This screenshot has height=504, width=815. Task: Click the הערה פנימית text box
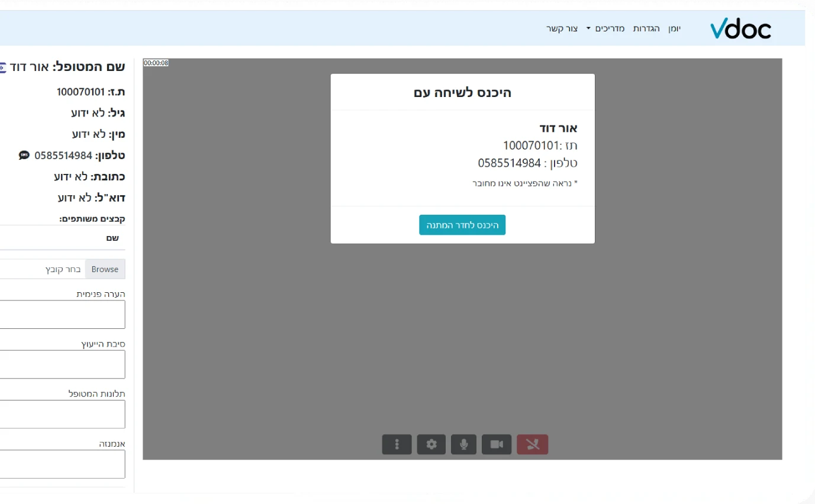(x=62, y=314)
